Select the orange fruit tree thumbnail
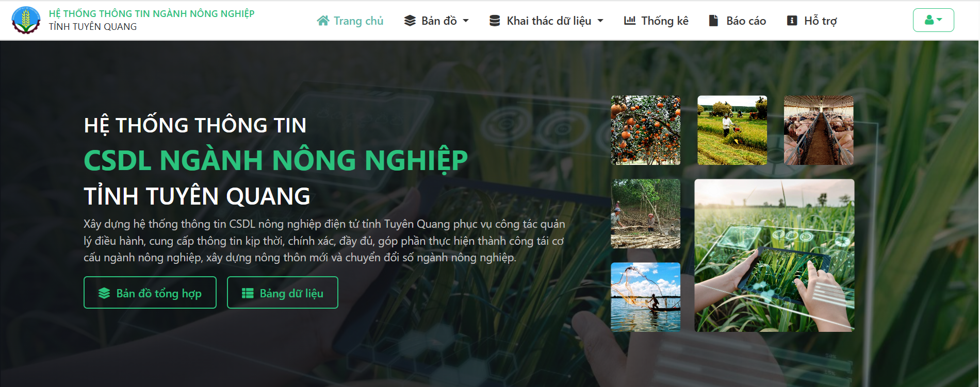 [646, 130]
